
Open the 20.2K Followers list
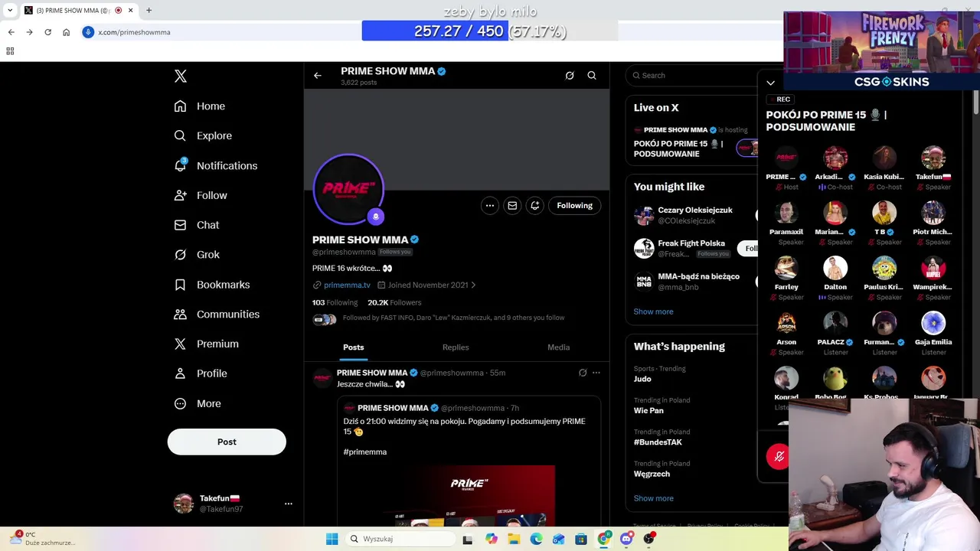pyautogui.click(x=394, y=302)
